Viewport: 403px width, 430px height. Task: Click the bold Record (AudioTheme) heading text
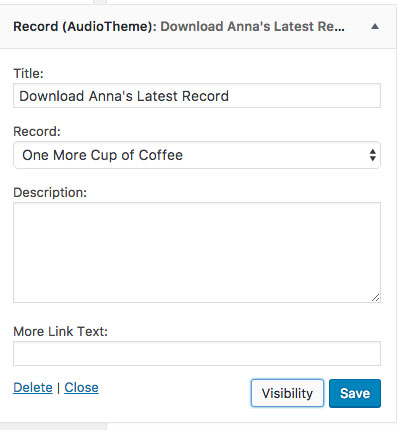[85, 26]
